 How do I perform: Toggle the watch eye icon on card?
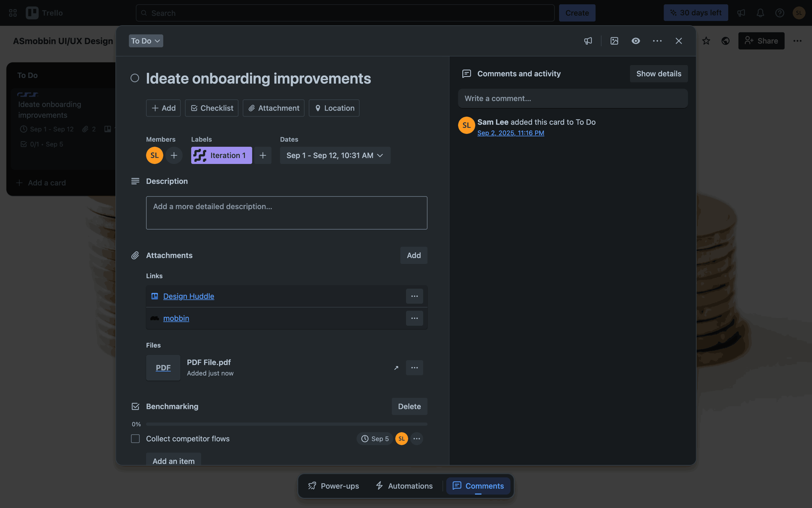(x=636, y=41)
